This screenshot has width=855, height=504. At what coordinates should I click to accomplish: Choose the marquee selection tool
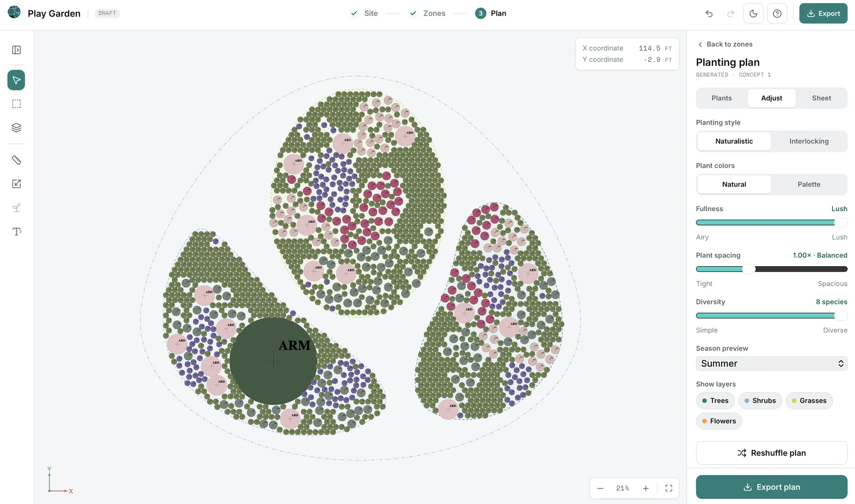pyautogui.click(x=17, y=104)
